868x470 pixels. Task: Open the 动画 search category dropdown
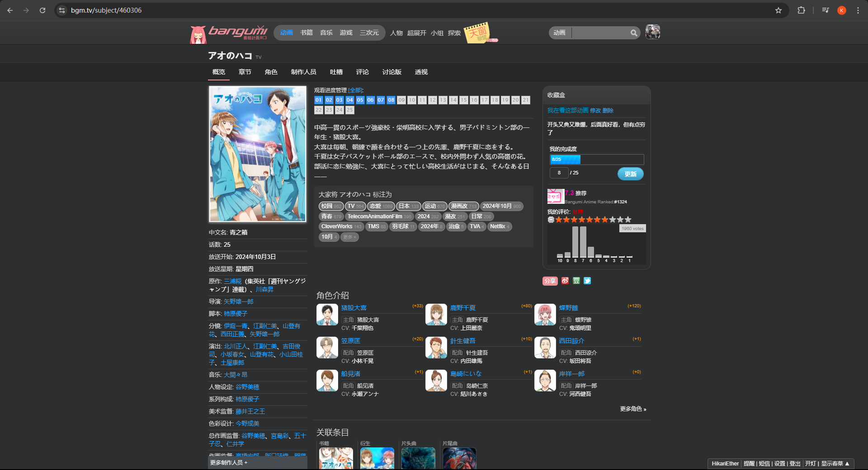pyautogui.click(x=560, y=33)
